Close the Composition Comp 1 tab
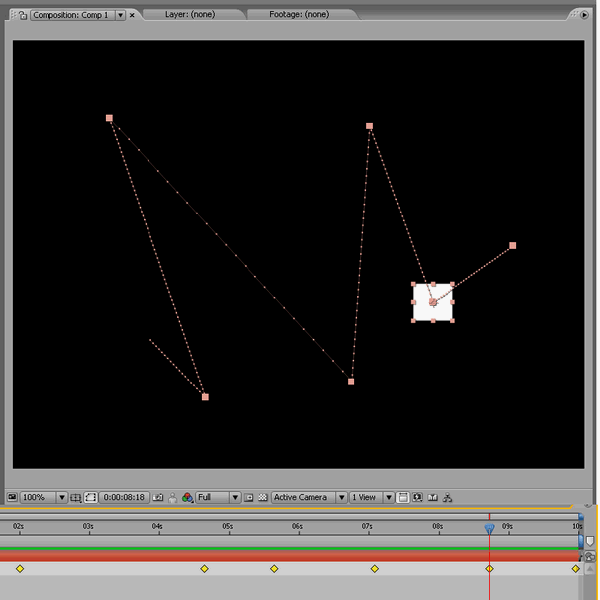 coord(132,15)
